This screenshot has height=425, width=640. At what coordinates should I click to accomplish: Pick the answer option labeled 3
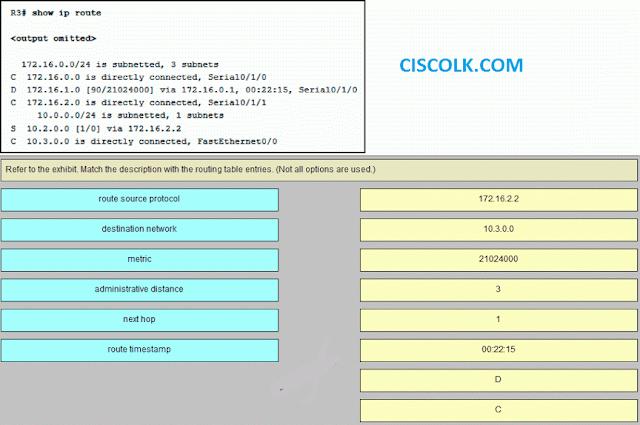point(498,290)
